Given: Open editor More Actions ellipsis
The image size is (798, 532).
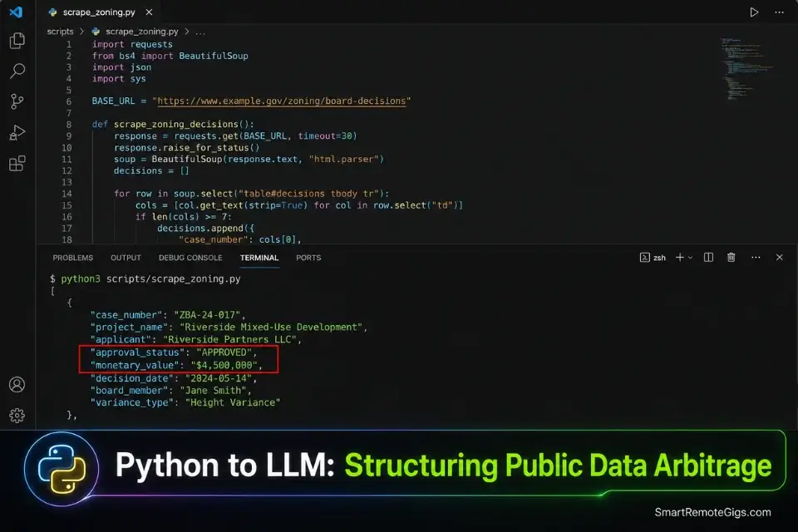Looking at the screenshot, I should [x=779, y=12].
